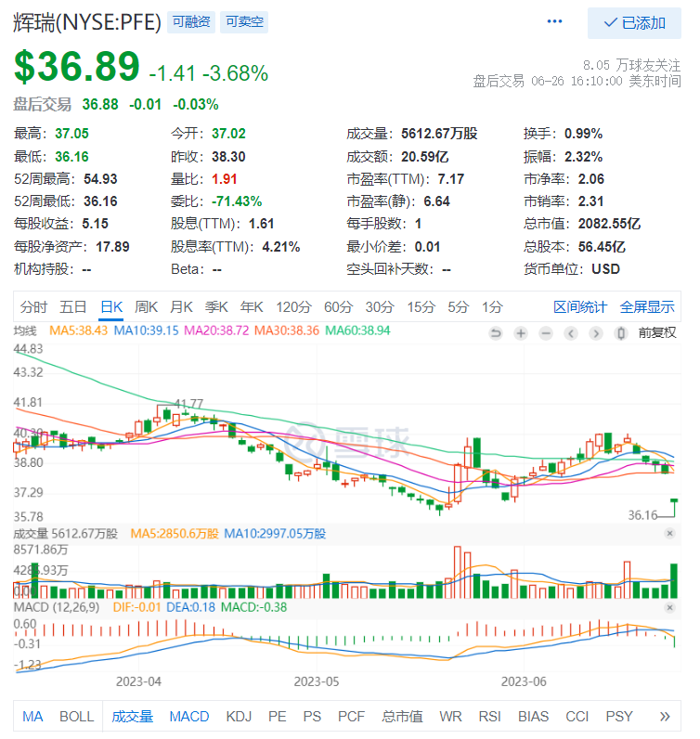Screen dimensions: 700x739
Task: Select the 年K chart tab
Action: point(252,307)
